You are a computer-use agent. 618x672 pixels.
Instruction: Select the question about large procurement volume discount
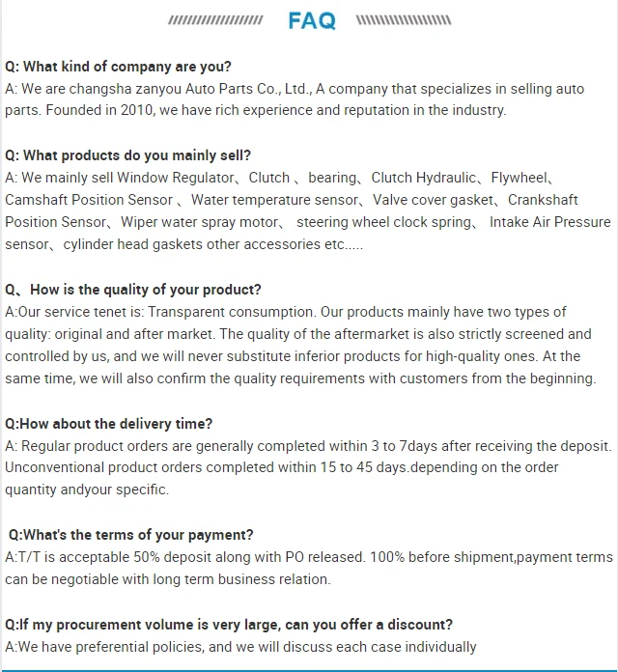click(229, 625)
